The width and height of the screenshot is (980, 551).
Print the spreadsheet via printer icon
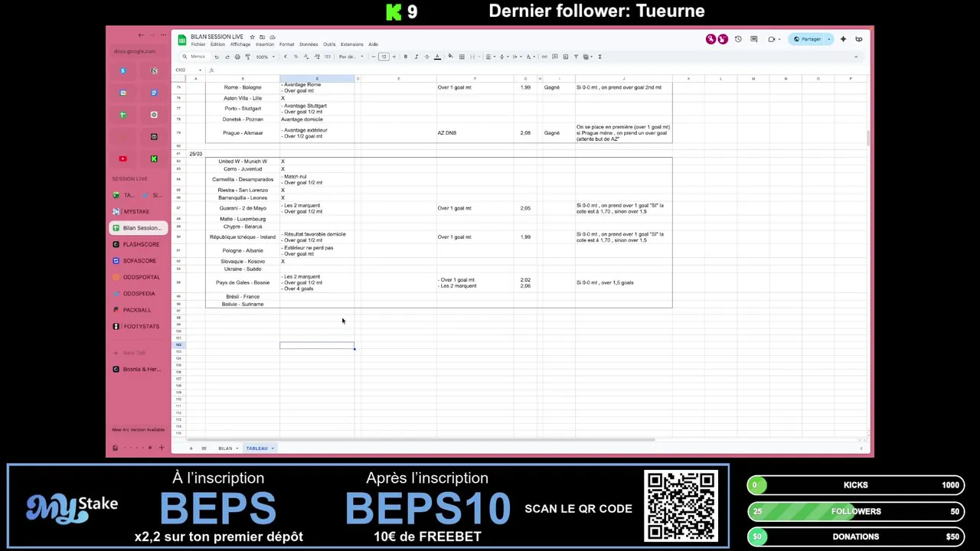[237, 57]
